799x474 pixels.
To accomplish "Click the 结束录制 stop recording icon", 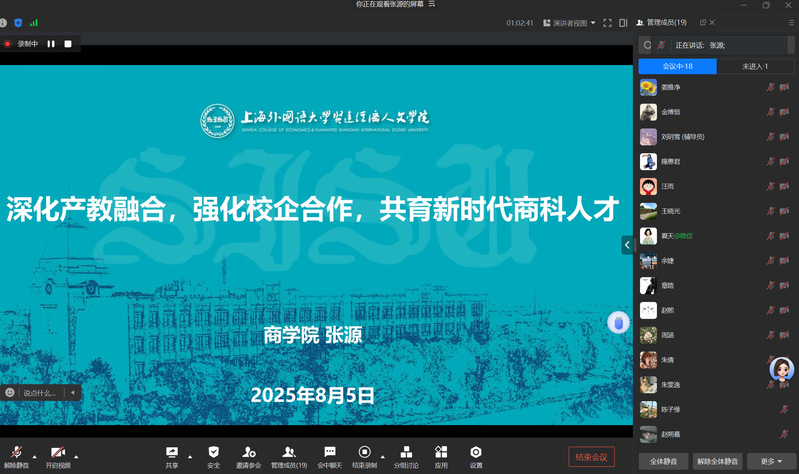I will 364,452.
